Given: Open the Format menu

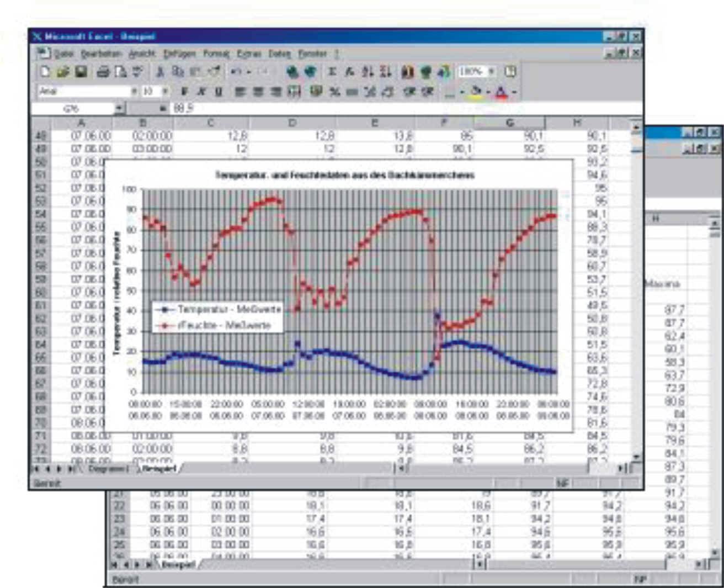Looking at the screenshot, I should point(216,54).
